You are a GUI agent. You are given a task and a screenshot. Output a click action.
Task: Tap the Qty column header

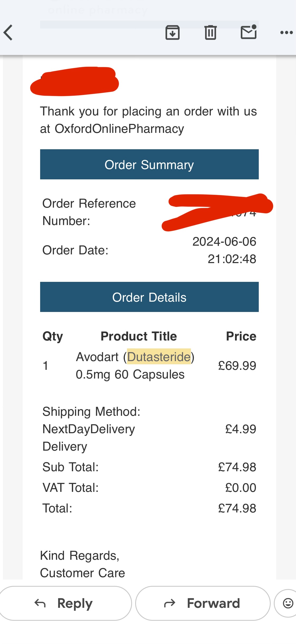pyautogui.click(x=53, y=336)
